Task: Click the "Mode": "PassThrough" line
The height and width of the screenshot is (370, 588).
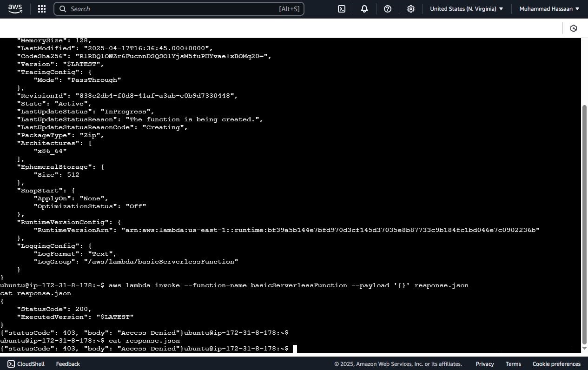Action: pos(77,80)
